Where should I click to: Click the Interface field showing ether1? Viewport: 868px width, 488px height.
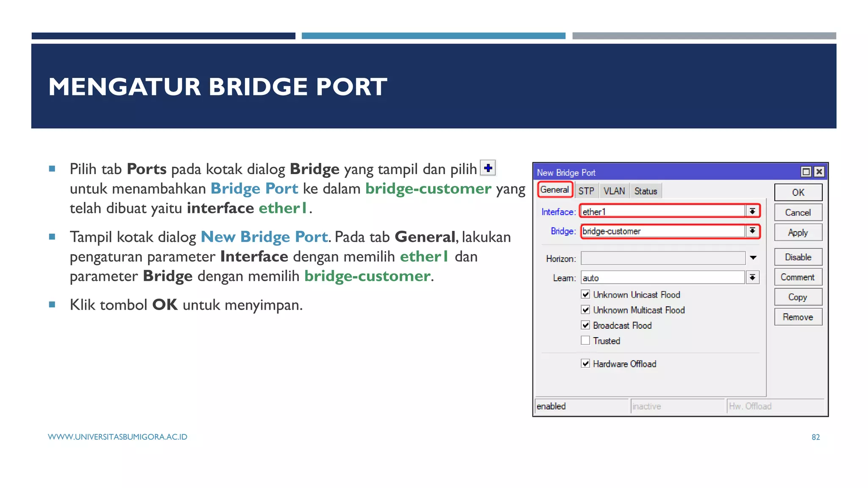[663, 211]
